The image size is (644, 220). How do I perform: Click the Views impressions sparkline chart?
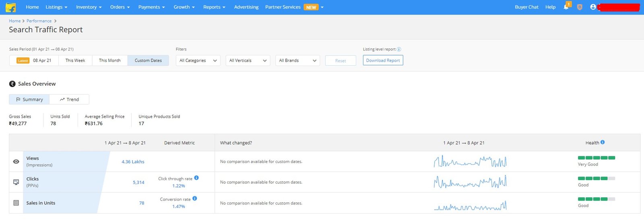(470, 162)
